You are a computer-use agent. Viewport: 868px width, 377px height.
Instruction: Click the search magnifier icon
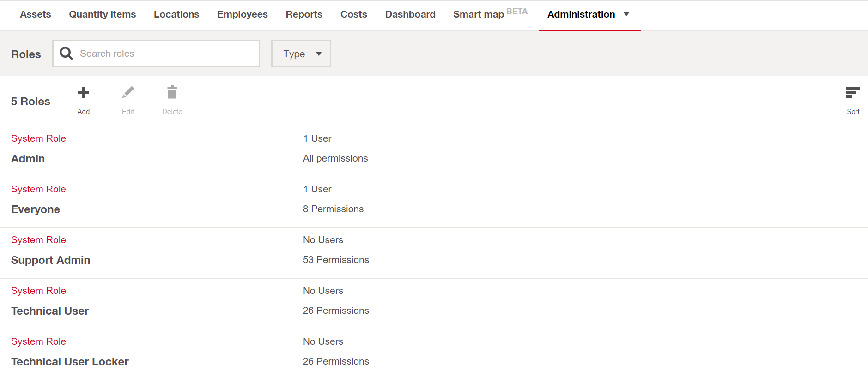point(67,54)
